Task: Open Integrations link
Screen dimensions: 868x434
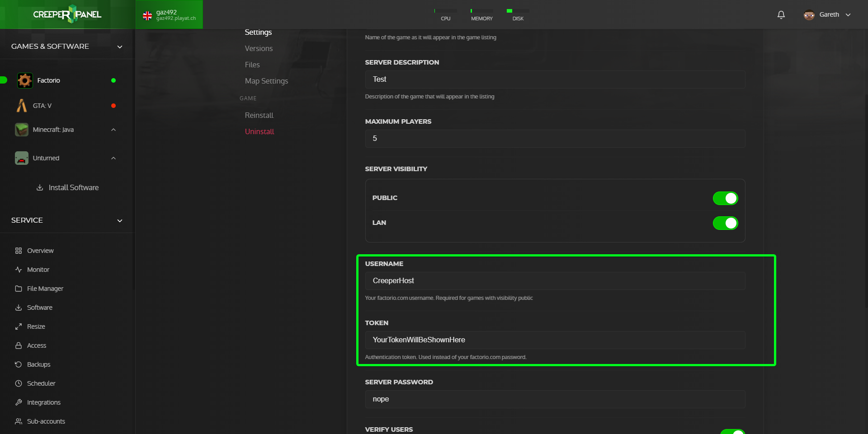Action: click(44, 402)
